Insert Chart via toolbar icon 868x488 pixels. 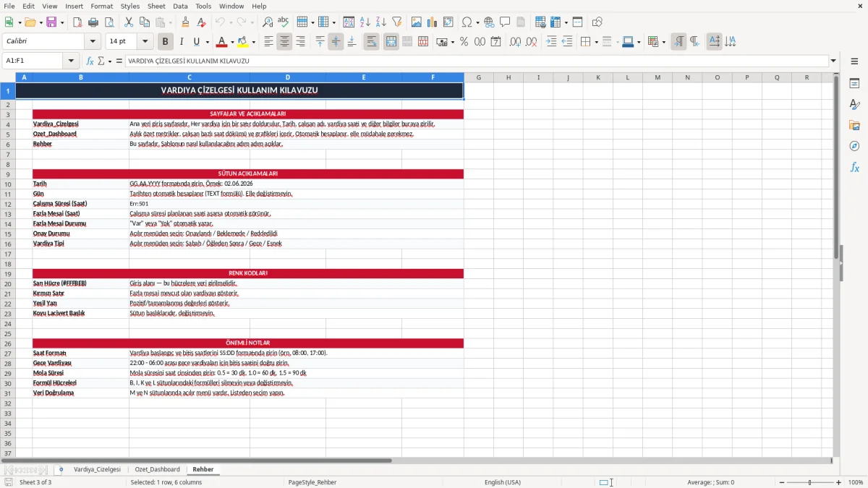tap(433, 22)
